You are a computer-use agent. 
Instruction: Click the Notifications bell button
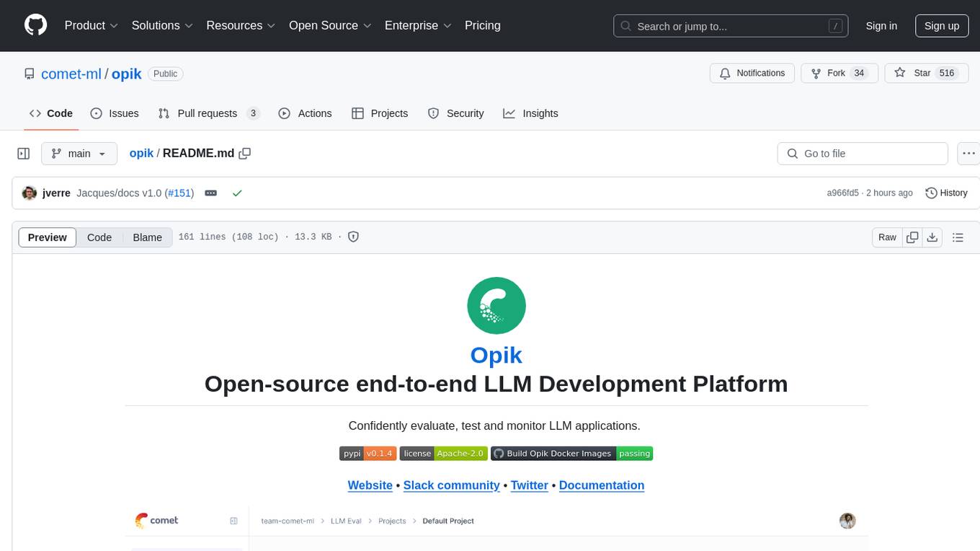[752, 74]
